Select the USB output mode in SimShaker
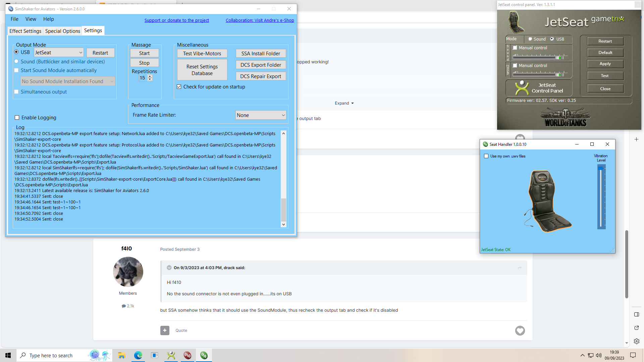Viewport: 644px width, 362px height. (x=16, y=52)
